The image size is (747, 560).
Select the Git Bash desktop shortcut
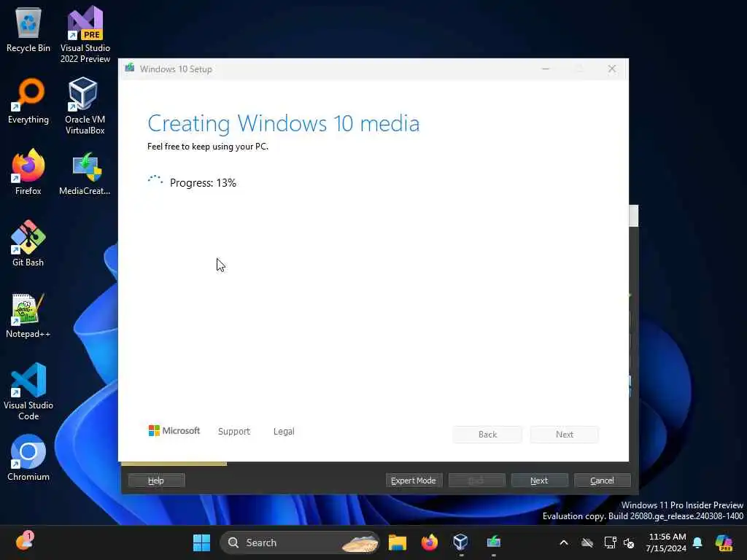click(x=28, y=244)
